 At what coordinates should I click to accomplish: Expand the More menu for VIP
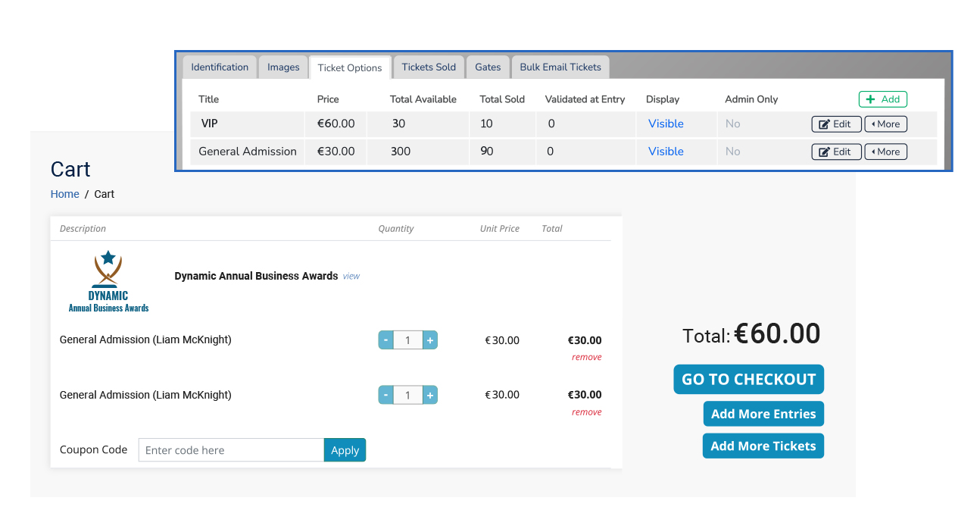[885, 124]
